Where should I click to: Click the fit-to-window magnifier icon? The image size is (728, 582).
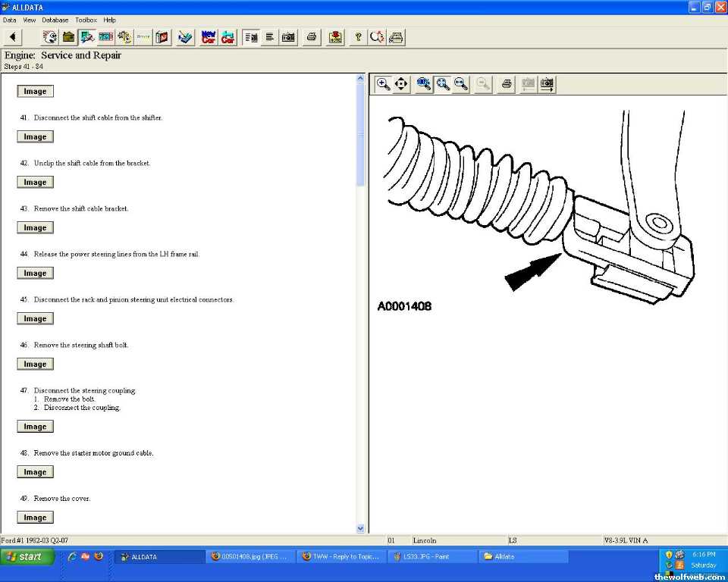[443, 84]
